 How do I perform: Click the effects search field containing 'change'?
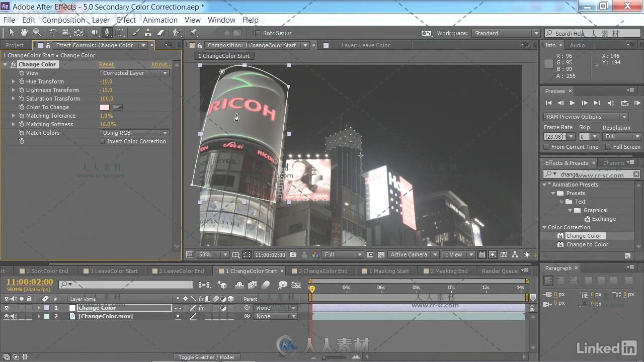592,174
